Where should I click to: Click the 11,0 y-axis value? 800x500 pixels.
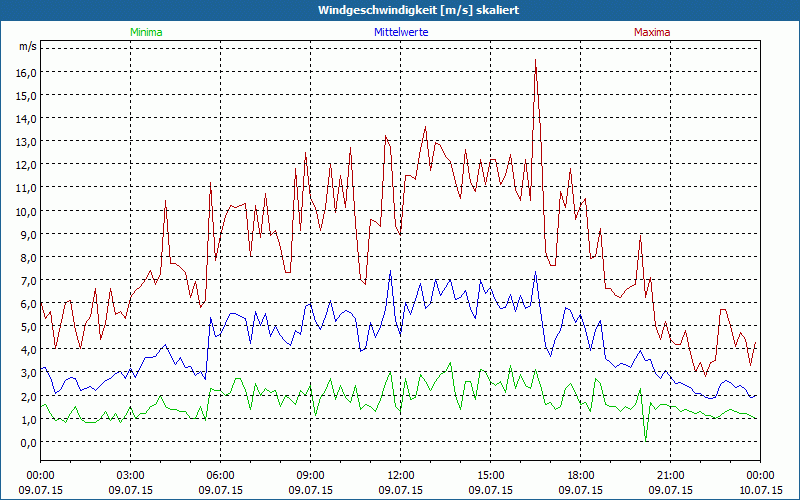(x=28, y=188)
